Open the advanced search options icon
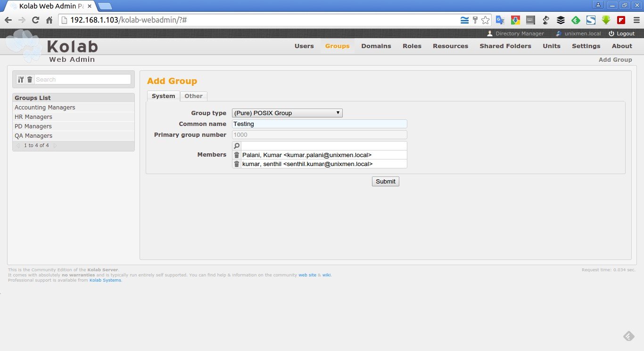644x351 pixels. 20,80
